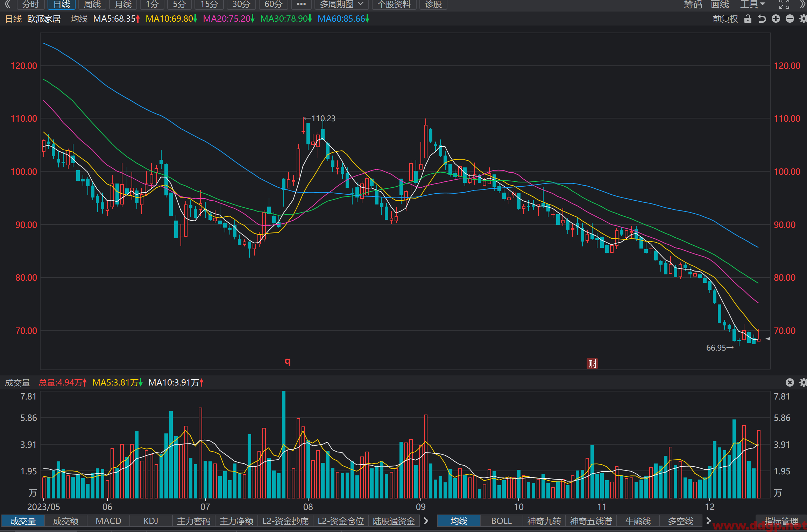Switch main chart to 神奇九转
The width and height of the screenshot is (807, 532).
(544, 521)
